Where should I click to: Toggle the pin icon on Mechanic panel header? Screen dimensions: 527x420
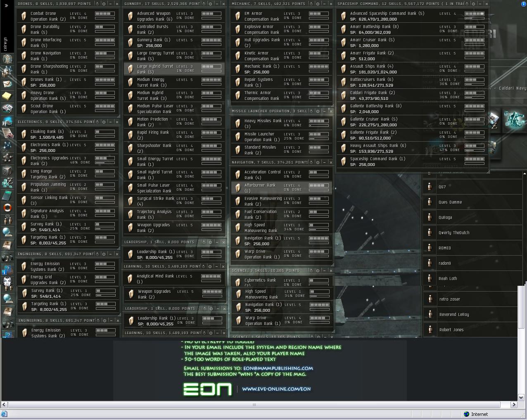tap(311, 4)
